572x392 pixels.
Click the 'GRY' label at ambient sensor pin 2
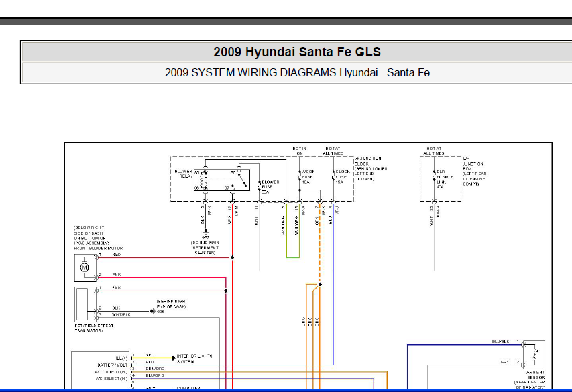[505, 362]
